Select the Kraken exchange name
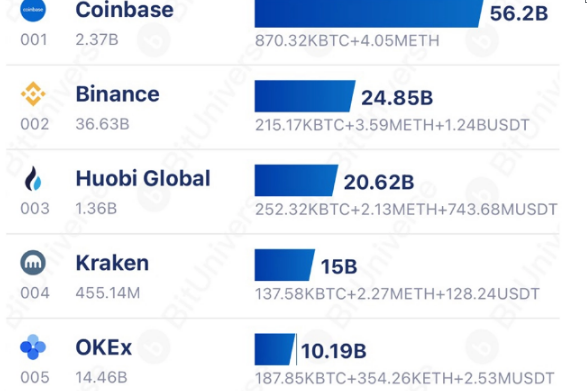The height and width of the screenshot is (391, 587). [112, 263]
